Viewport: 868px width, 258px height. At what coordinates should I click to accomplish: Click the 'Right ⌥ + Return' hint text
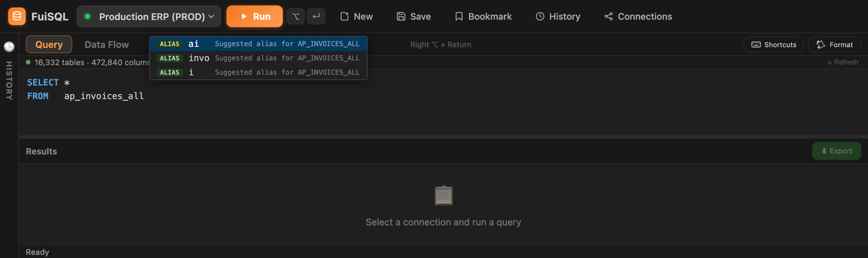tap(440, 44)
